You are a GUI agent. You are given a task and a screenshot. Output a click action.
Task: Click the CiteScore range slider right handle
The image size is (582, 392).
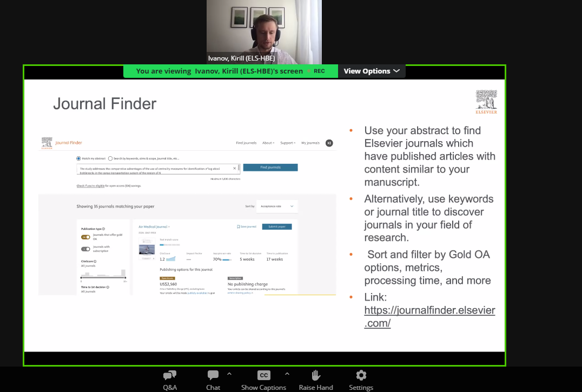tap(125, 278)
